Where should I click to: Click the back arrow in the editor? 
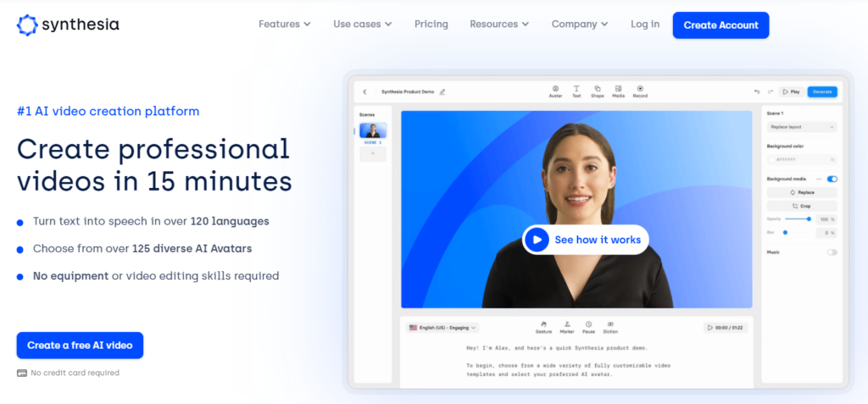coord(364,91)
